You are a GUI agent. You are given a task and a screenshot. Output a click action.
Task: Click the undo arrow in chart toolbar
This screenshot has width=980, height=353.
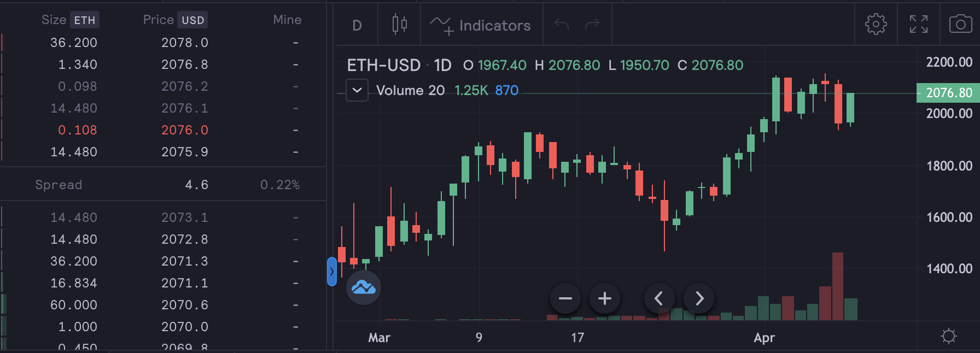tap(562, 25)
